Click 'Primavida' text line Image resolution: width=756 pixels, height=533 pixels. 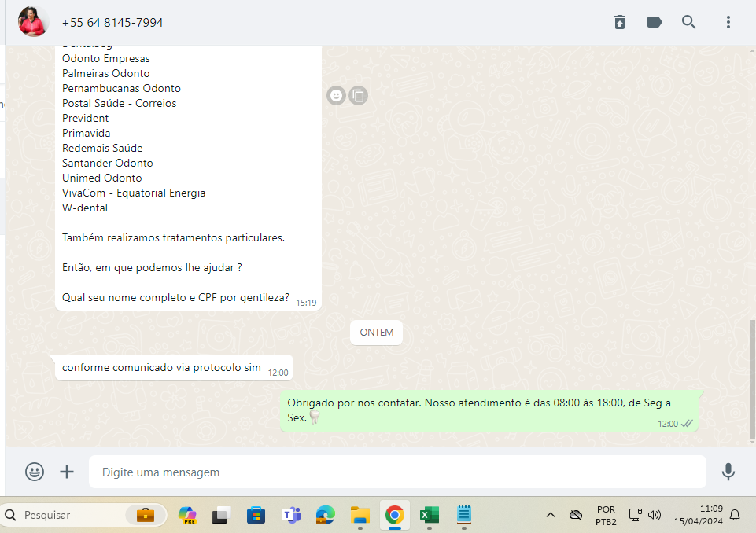click(87, 134)
